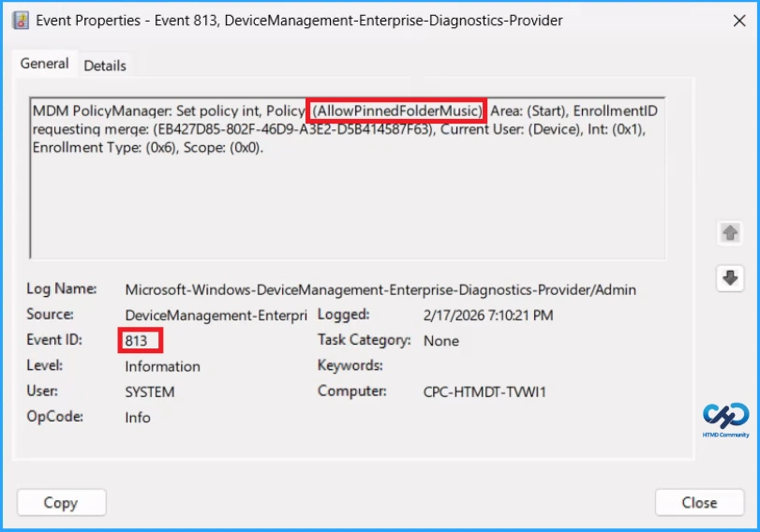The height and width of the screenshot is (532, 760).
Task: Copy the event details
Action: [x=61, y=502]
